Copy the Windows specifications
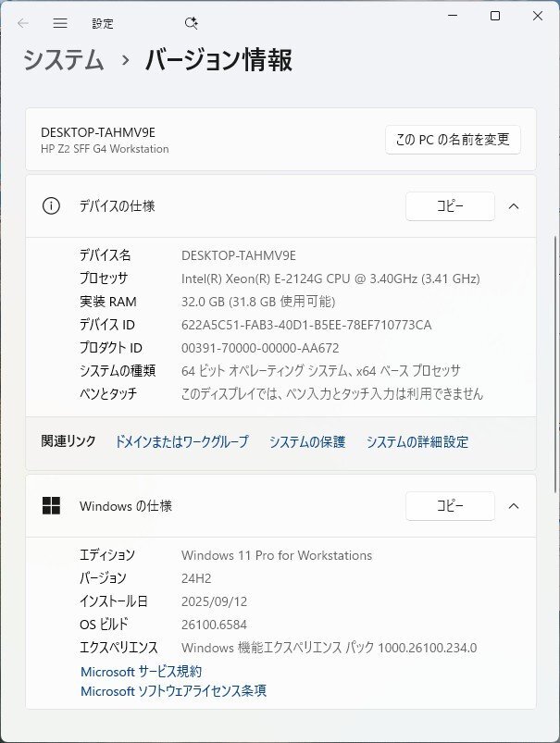 (450, 505)
